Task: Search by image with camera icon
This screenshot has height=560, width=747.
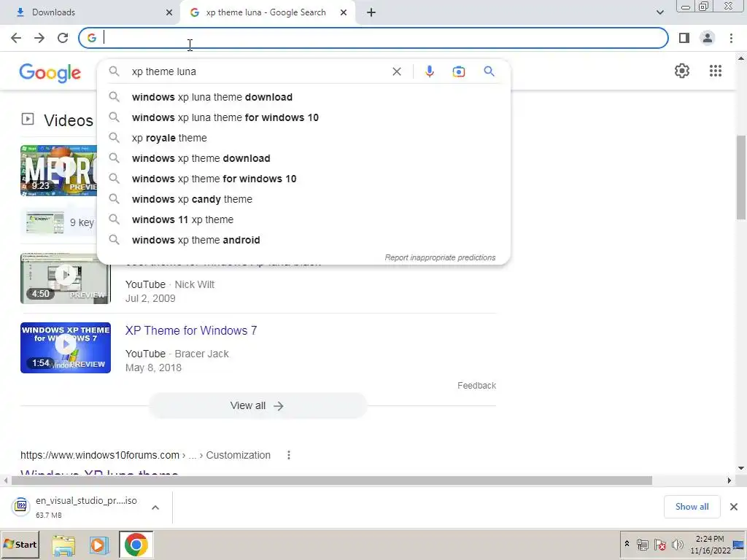Action: [458, 71]
